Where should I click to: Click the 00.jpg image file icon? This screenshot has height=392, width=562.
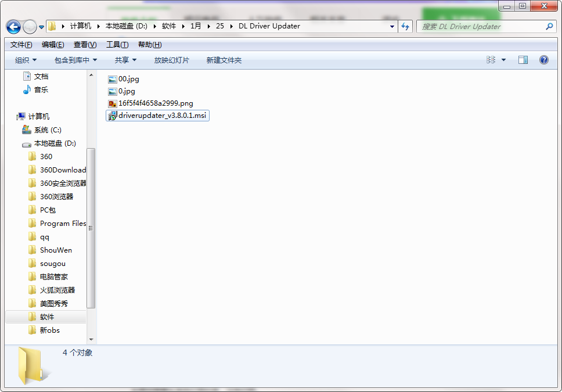point(113,80)
